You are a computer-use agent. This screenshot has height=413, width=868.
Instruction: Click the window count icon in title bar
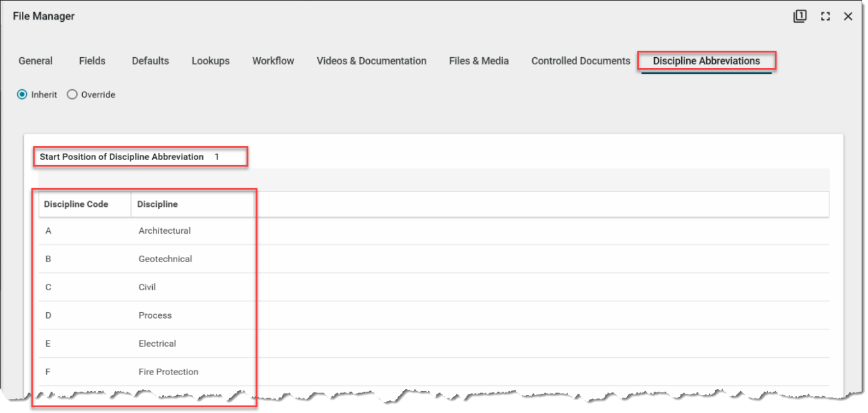(x=799, y=17)
